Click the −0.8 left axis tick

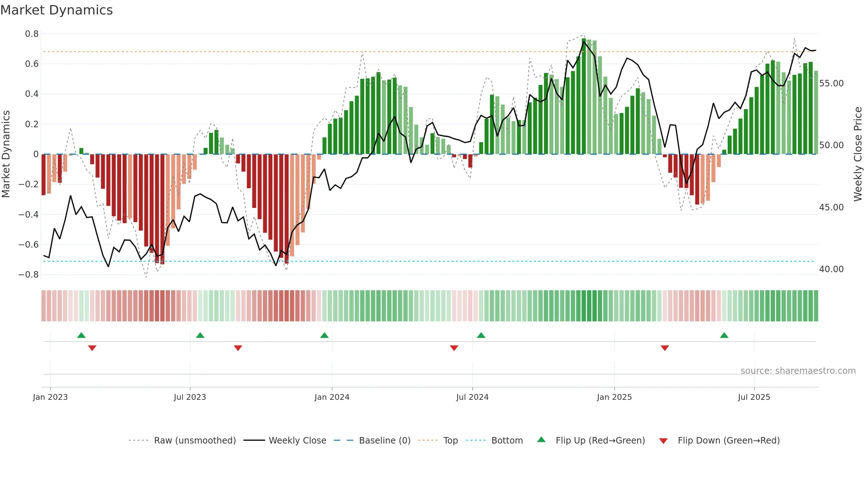pos(29,274)
